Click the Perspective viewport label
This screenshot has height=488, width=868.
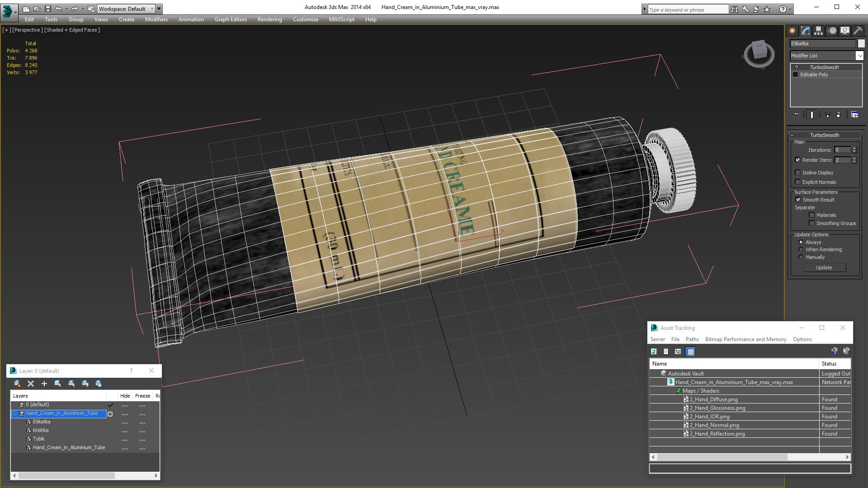click(28, 30)
